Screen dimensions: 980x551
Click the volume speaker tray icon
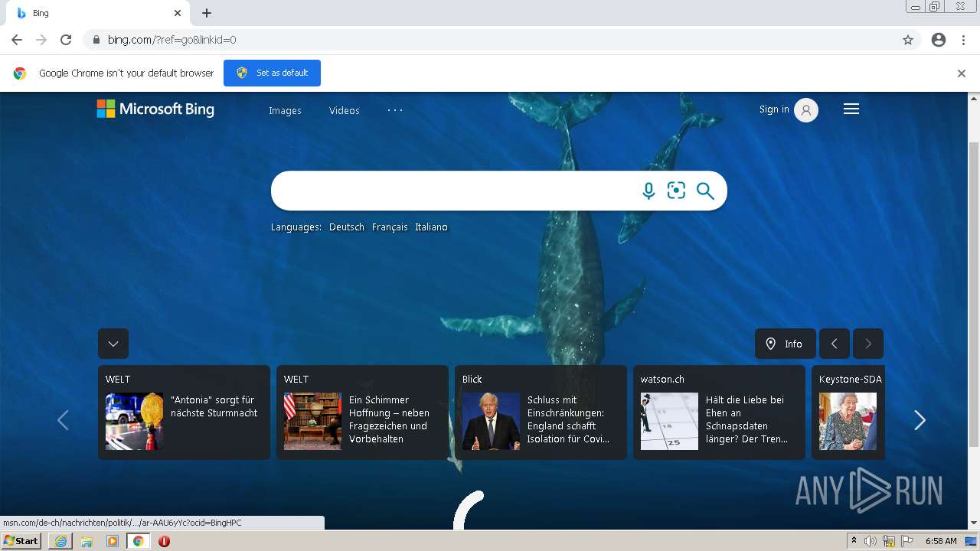click(871, 541)
